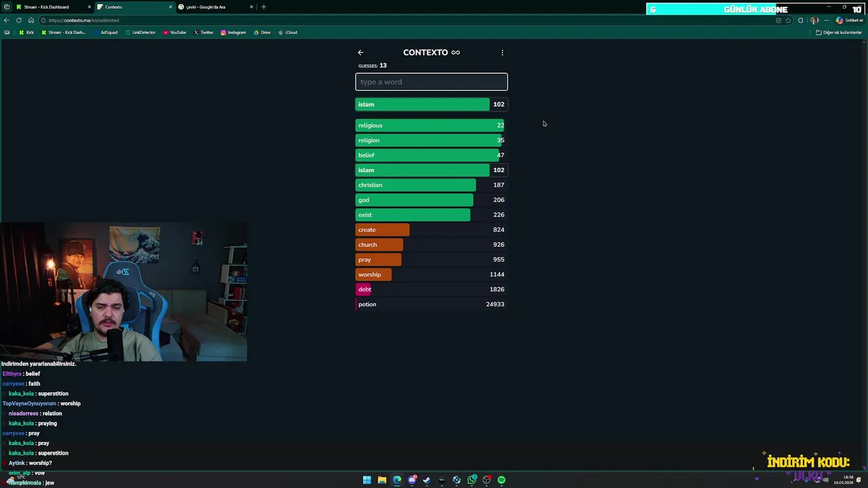The image size is (868, 488).
Task: Open Spotify from the taskbar
Action: (502, 480)
